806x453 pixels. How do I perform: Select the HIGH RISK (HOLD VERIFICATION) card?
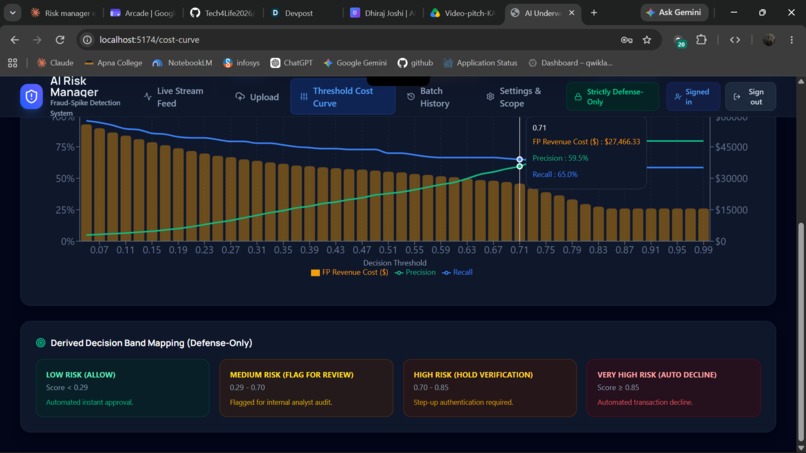pos(490,388)
